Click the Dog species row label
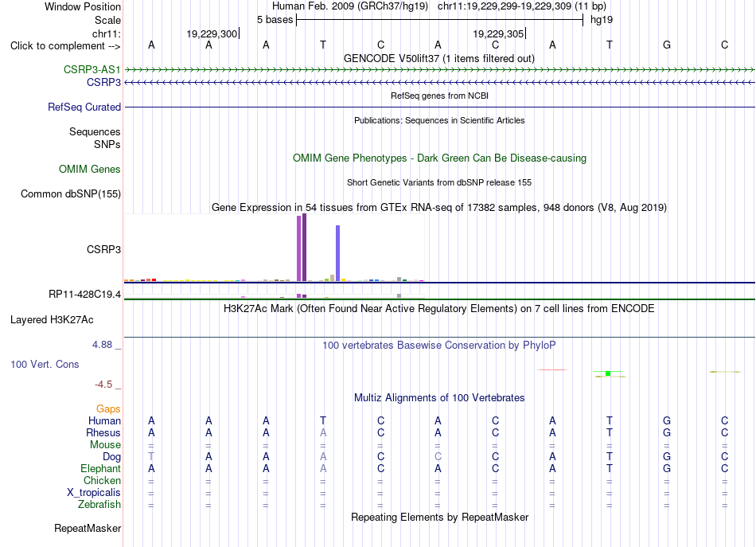The image size is (756, 547). click(x=111, y=457)
